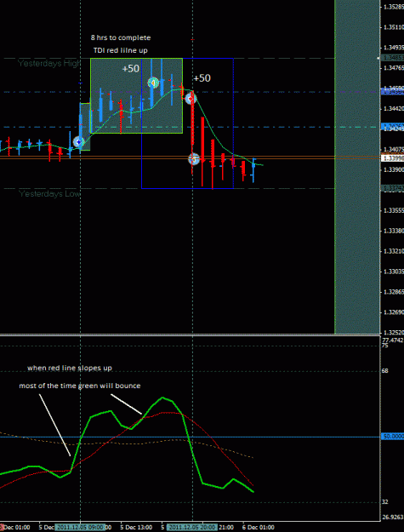Click the '8 hrs to complete' annotation
404x532 pixels.
click(121, 37)
